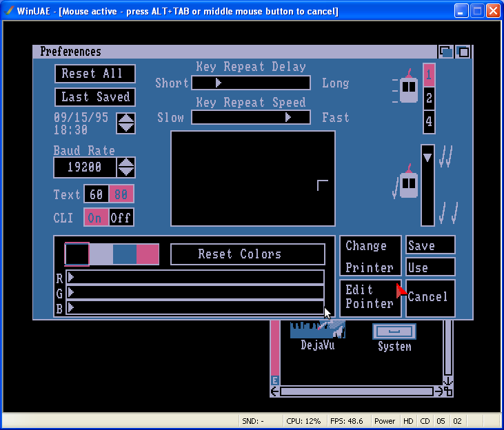
Task: Open the DejaVu icon
Action: (318, 335)
